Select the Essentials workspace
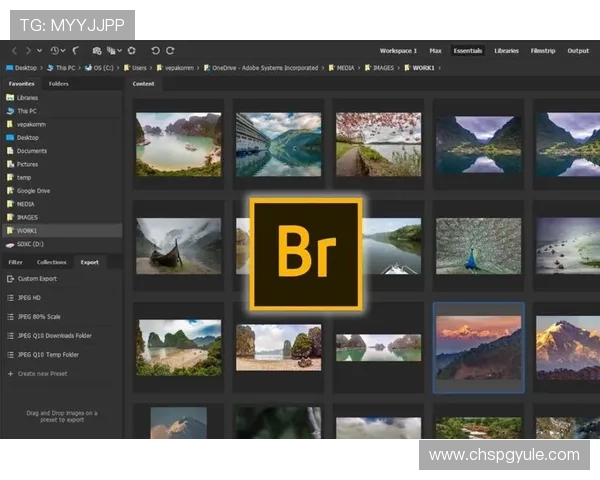The image size is (600, 480). pyautogui.click(x=468, y=51)
